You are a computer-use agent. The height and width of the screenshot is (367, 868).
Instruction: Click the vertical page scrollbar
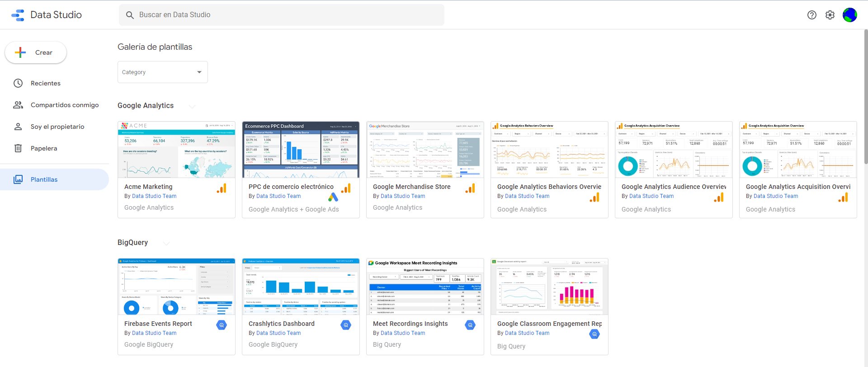pos(865,99)
